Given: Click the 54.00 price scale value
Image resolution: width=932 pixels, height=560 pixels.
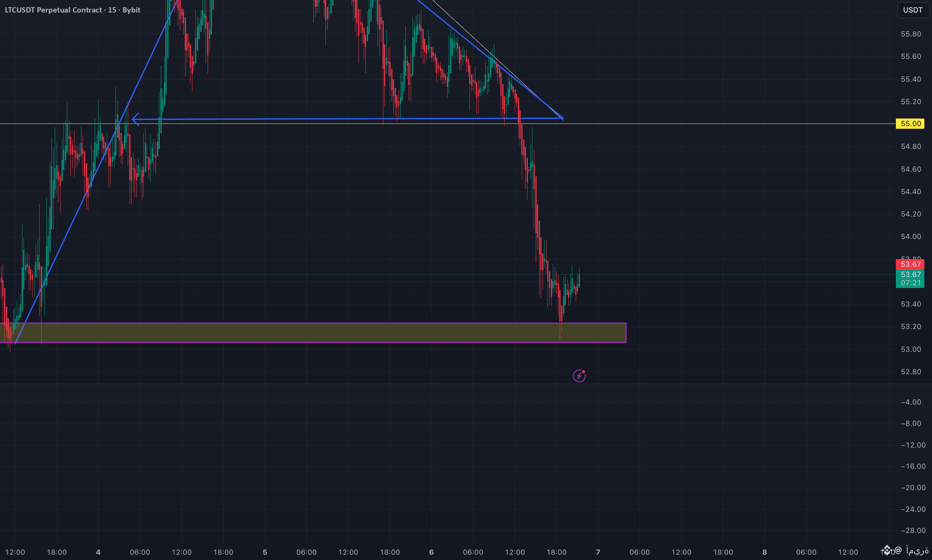Looking at the screenshot, I should click(911, 236).
